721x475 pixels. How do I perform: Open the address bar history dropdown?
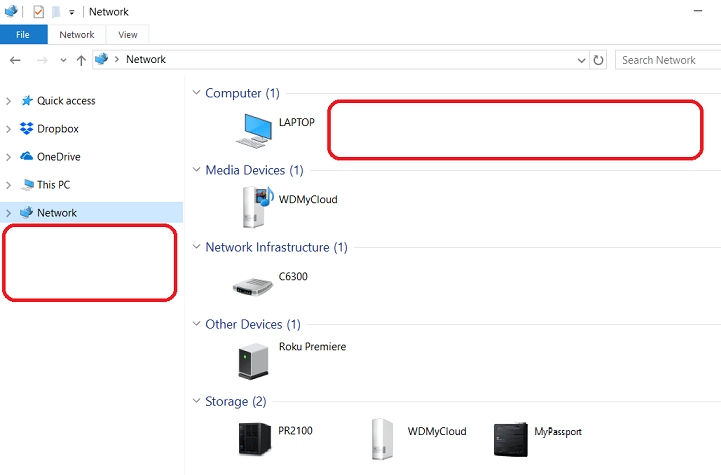point(581,60)
